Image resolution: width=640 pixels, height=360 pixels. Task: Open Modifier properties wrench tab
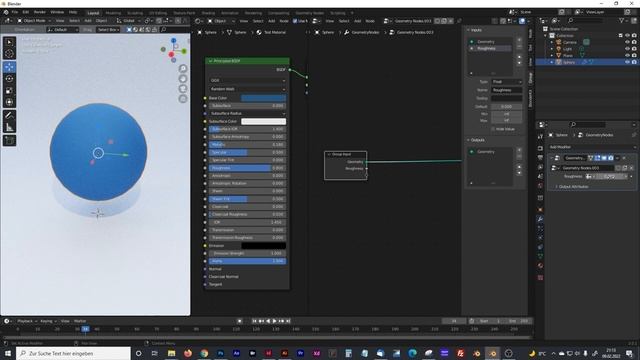540,219
